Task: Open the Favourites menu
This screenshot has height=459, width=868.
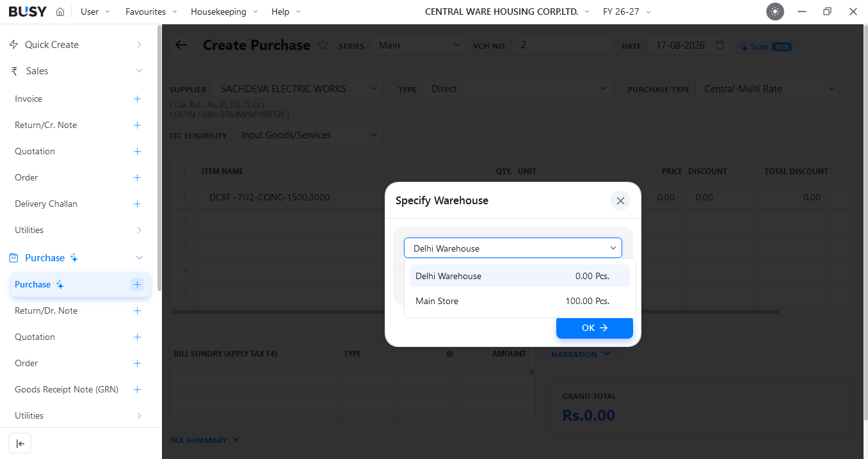Action: (x=151, y=12)
